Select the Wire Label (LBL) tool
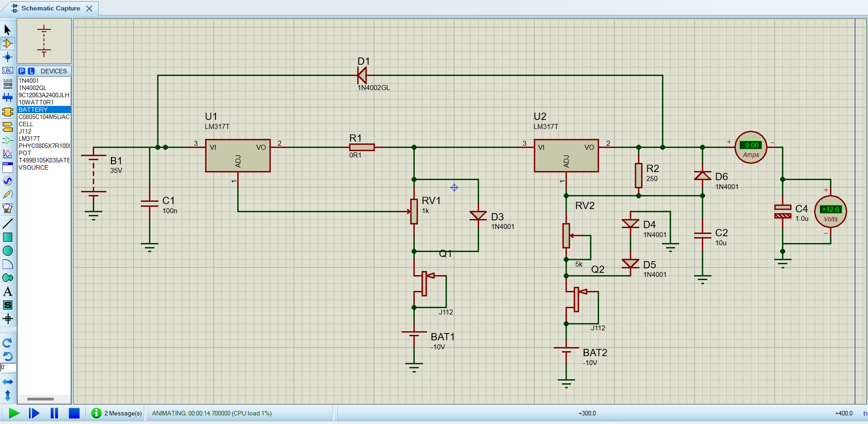The height and width of the screenshot is (424, 868). tap(8, 71)
